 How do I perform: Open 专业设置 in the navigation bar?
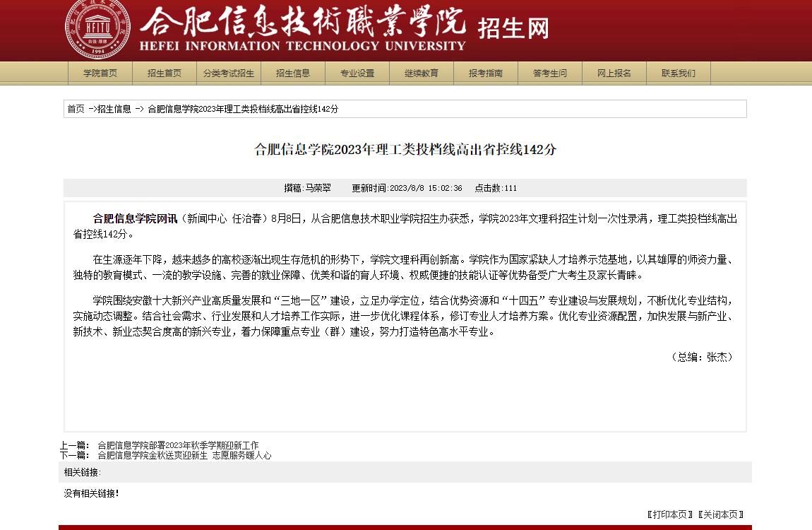[x=357, y=73]
